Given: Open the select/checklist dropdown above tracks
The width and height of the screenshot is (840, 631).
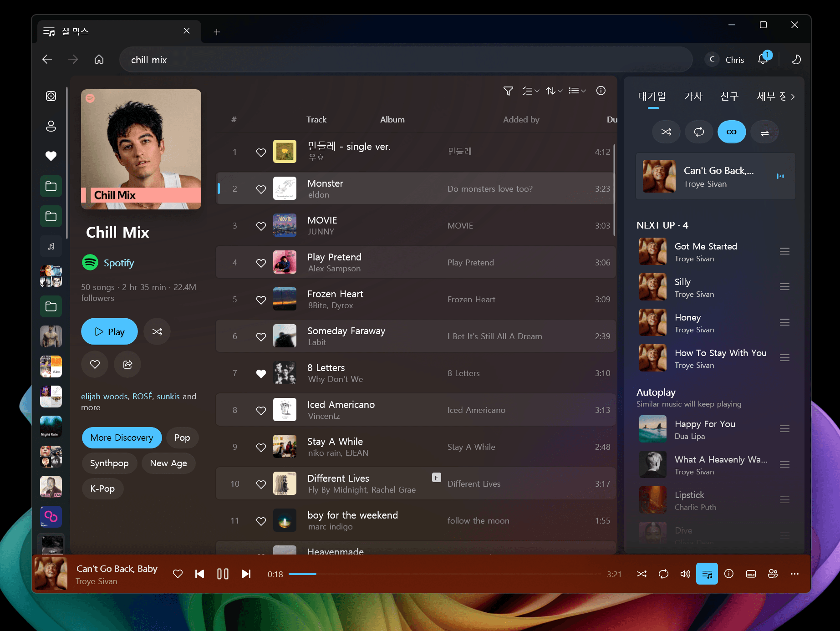Looking at the screenshot, I should pos(531,91).
